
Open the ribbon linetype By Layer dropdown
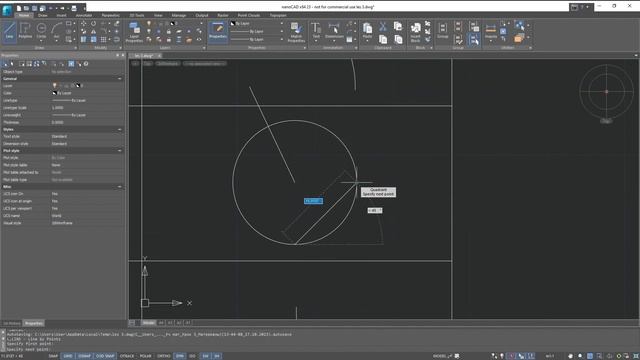pyautogui.click(x=282, y=31)
